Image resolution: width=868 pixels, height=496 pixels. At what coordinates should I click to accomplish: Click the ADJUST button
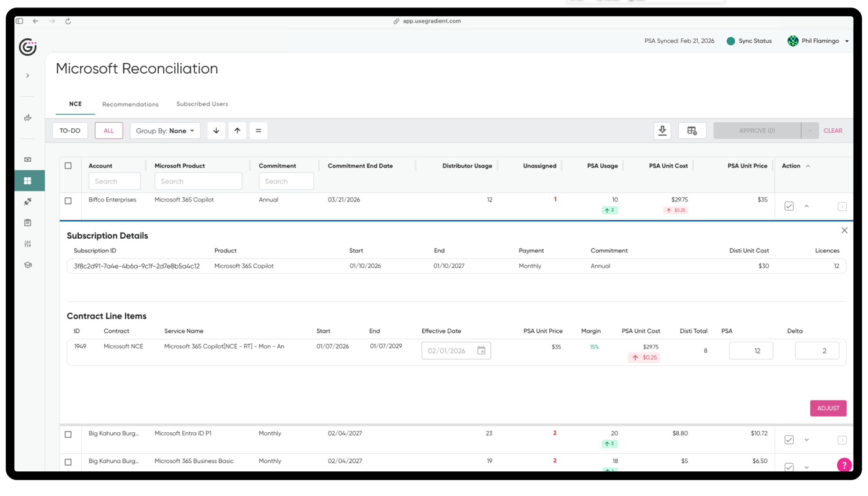(828, 408)
